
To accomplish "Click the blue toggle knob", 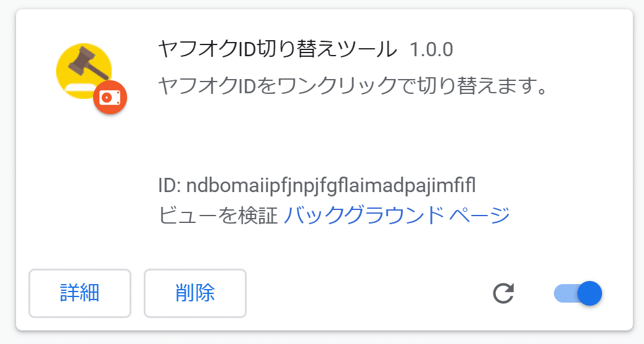I will pos(589,293).
